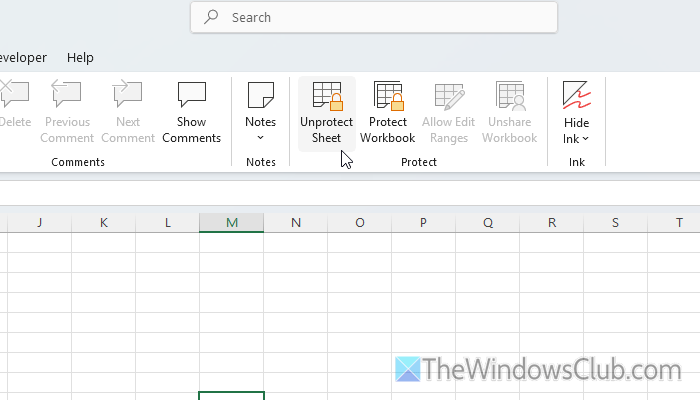The height and width of the screenshot is (400, 700).
Task: Select column P header
Action: [424, 222]
